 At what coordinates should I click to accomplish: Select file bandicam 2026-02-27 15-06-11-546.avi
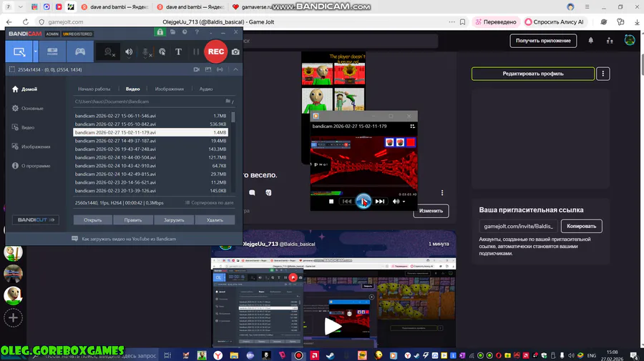[150, 116]
